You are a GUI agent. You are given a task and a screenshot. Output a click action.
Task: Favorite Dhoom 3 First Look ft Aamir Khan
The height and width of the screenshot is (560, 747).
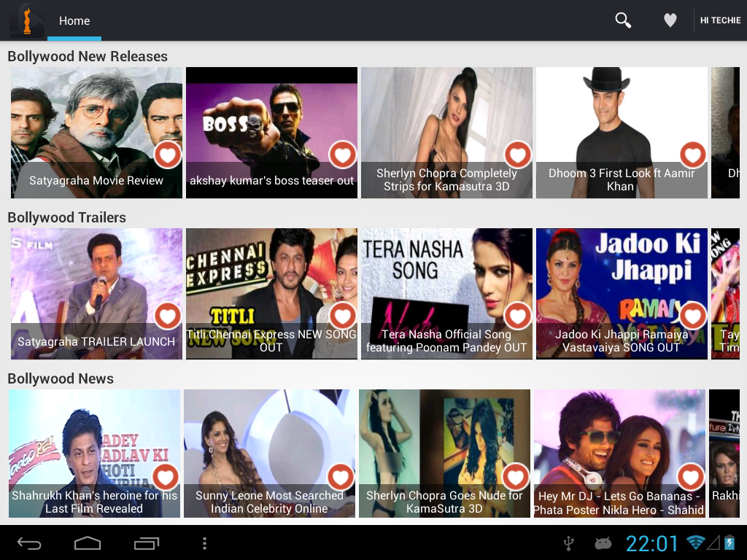point(693,155)
